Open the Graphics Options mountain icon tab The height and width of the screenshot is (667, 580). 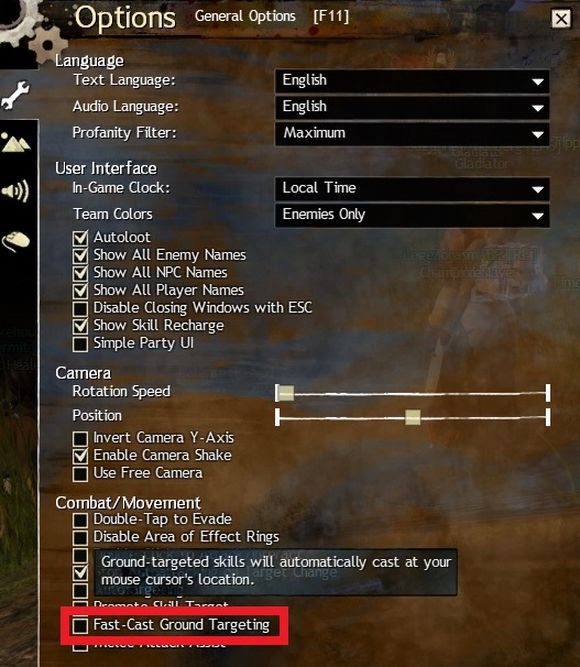click(x=16, y=143)
